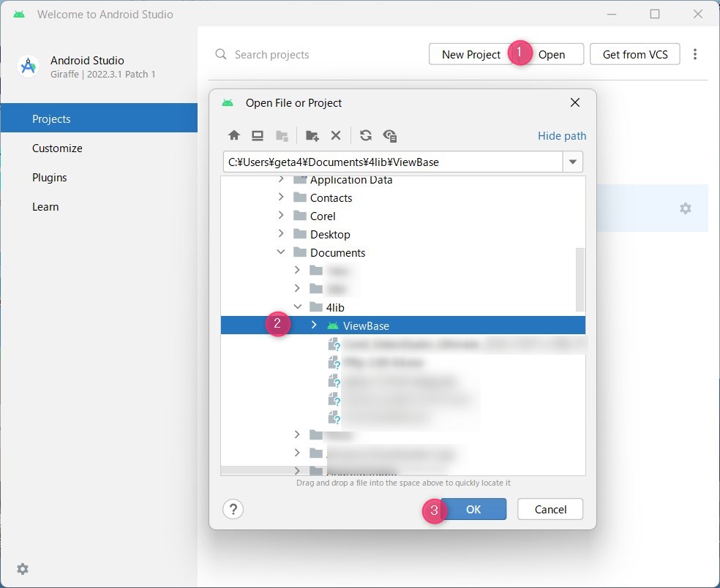Open the Learn section

100,206
